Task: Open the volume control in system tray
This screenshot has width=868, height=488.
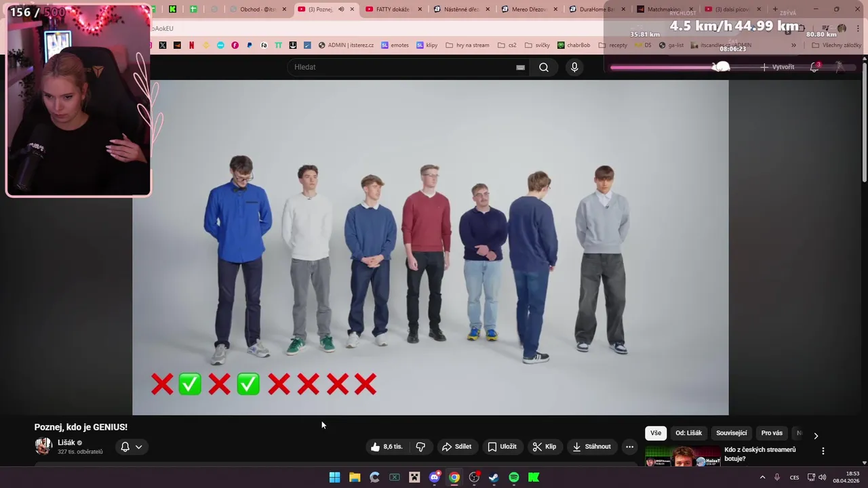Action: [823, 477]
